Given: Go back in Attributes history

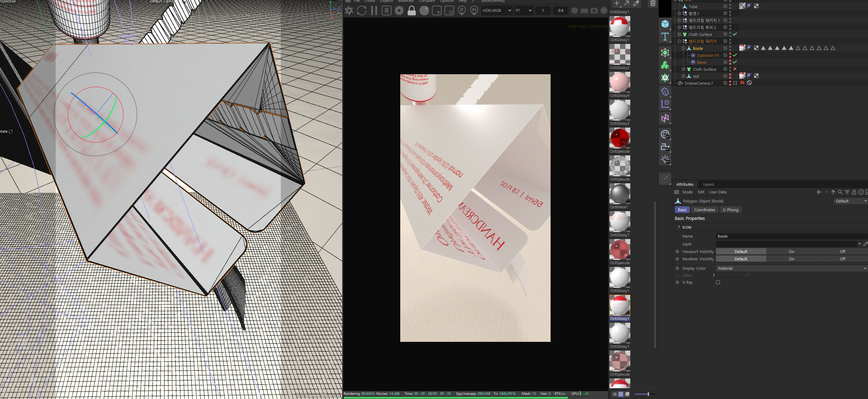Looking at the screenshot, I should pyautogui.click(x=819, y=192).
